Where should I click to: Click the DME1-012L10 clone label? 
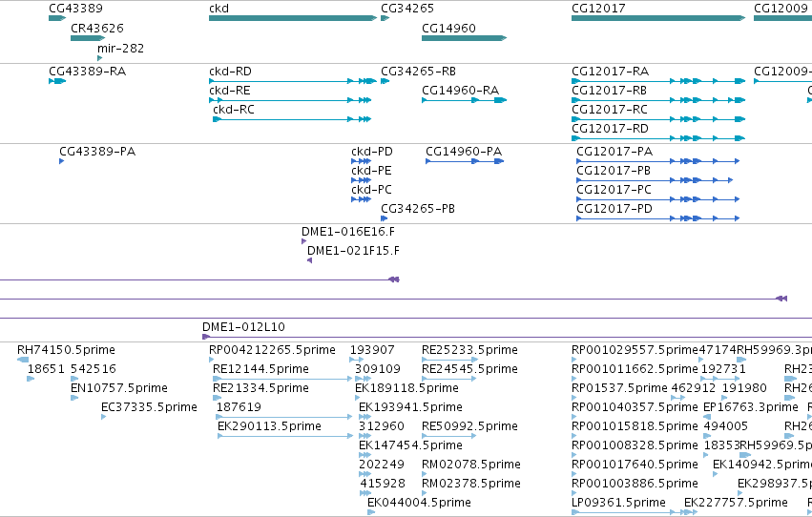[x=243, y=327]
